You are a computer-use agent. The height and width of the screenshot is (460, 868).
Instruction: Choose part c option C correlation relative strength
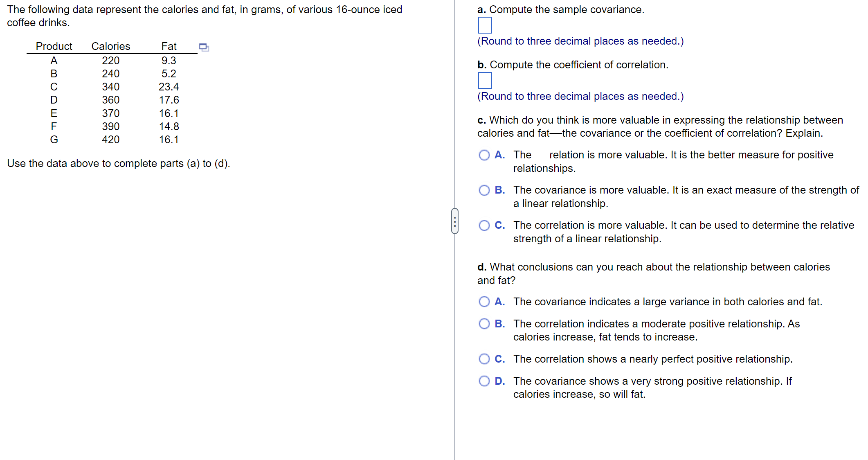click(484, 225)
